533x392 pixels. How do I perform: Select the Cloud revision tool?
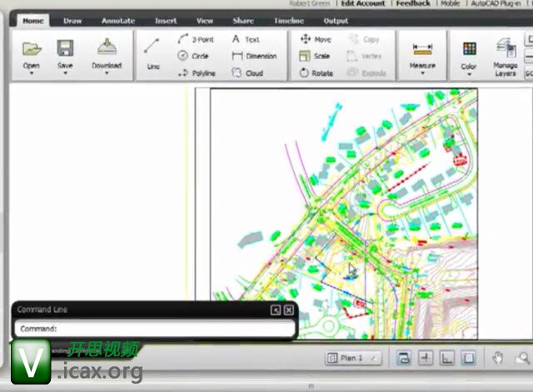pos(247,72)
